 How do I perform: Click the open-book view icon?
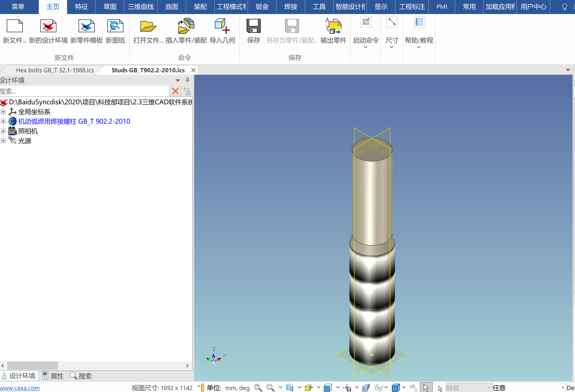pos(290,388)
